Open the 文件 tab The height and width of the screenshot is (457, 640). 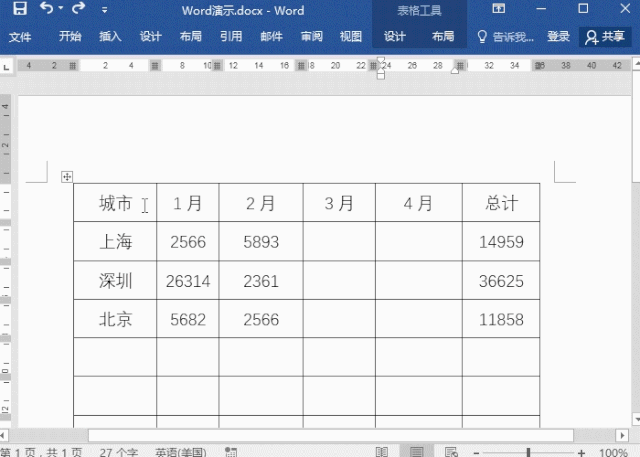[20, 37]
